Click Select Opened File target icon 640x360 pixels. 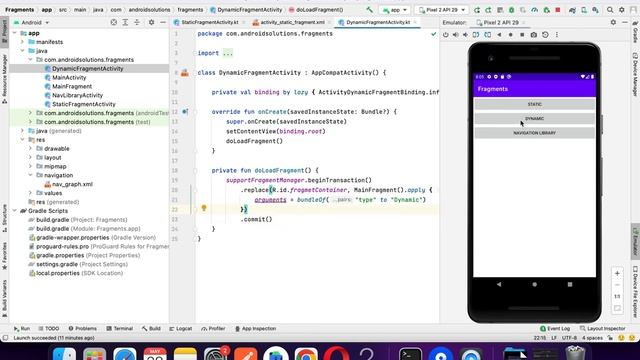point(114,22)
